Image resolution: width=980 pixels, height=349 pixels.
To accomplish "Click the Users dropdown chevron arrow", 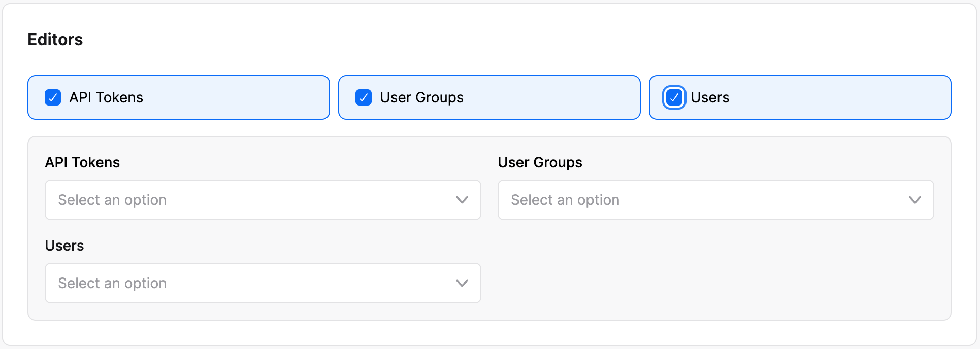I will tap(462, 283).
